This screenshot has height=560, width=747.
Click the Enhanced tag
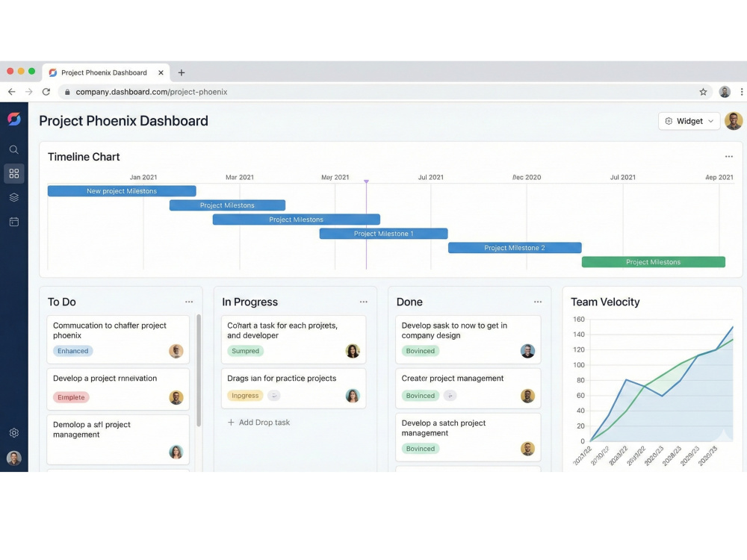point(73,351)
